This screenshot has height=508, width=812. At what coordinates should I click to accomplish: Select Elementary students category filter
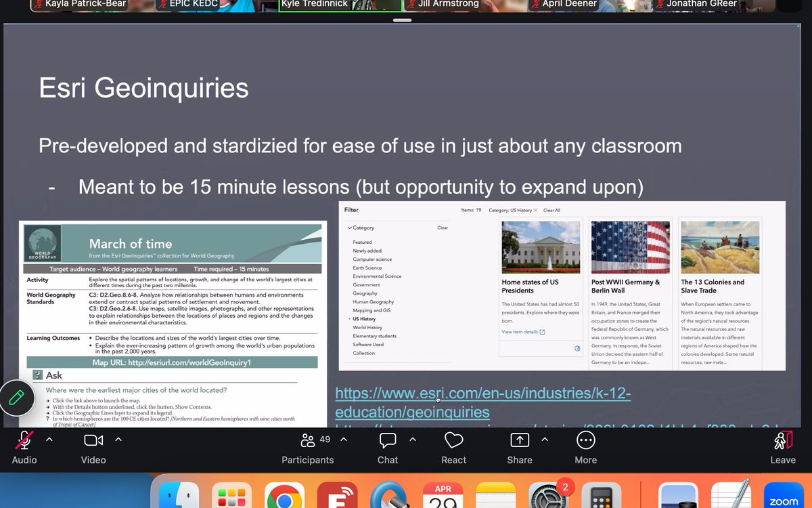tap(374, 336)
